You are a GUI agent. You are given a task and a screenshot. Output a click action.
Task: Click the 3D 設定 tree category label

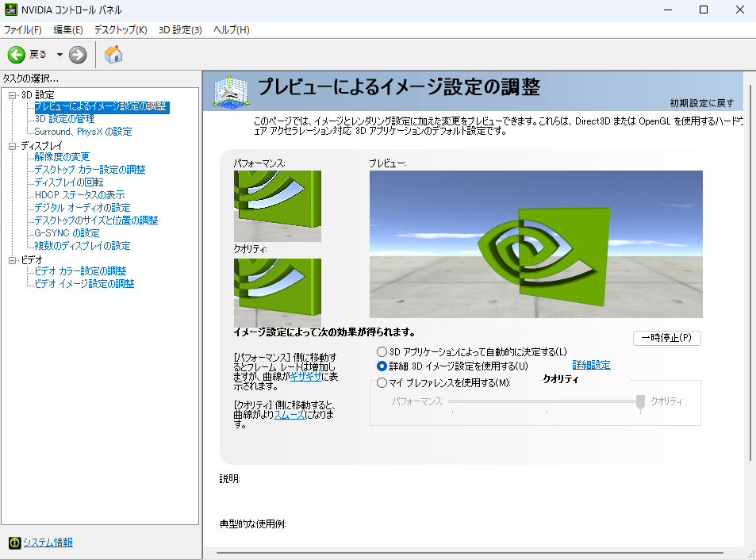[37, 95]
